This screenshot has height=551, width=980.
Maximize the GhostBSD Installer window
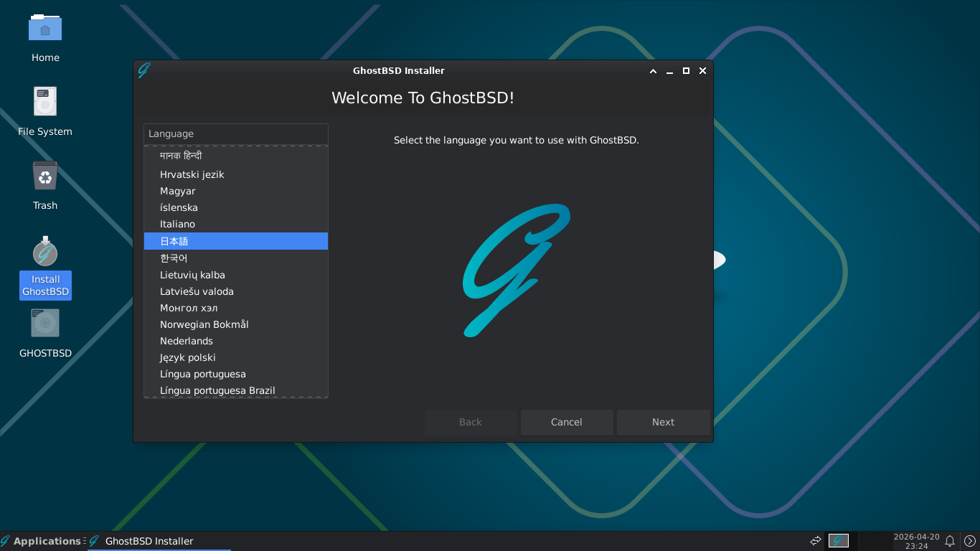686,71
